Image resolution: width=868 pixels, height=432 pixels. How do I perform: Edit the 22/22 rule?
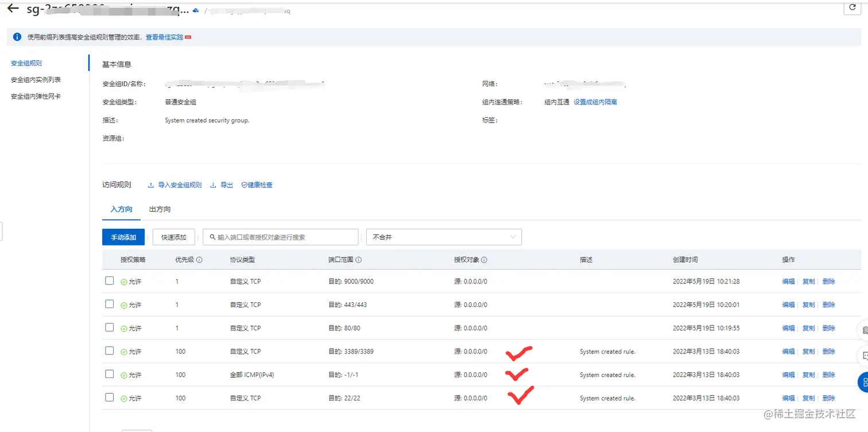788,398
